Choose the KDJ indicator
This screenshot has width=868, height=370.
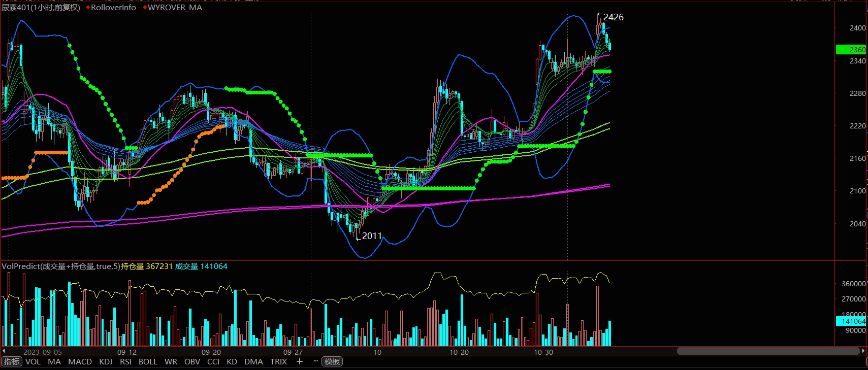[106, 361]
